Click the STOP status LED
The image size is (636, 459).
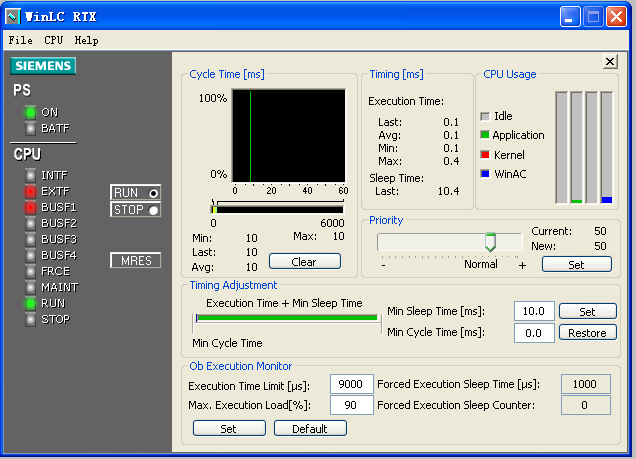point(30,320)
